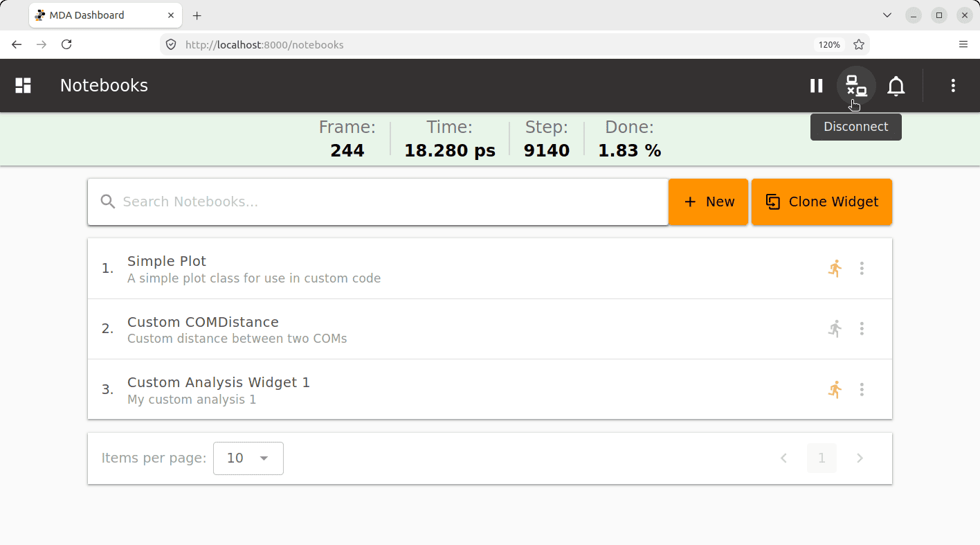Open more options for Custom Analysis Widget 1

(x=862, y=389)
